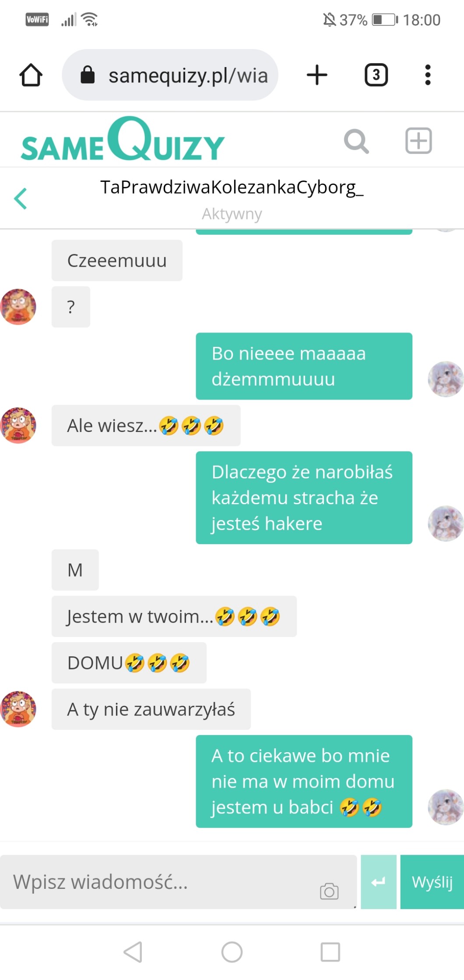This screenshot has width=464, height=980.
Task: Select the 'DOMU' message bubble
Action: 129,663
